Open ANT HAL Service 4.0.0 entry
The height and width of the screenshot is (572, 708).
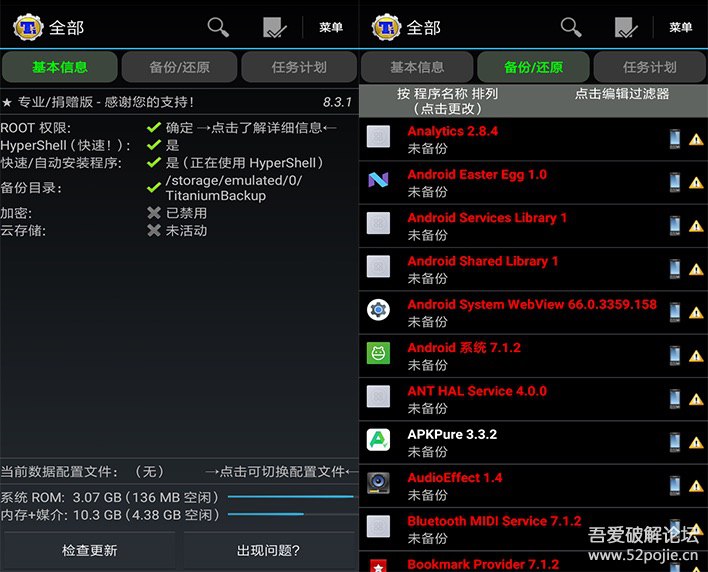tap(533, 399)
